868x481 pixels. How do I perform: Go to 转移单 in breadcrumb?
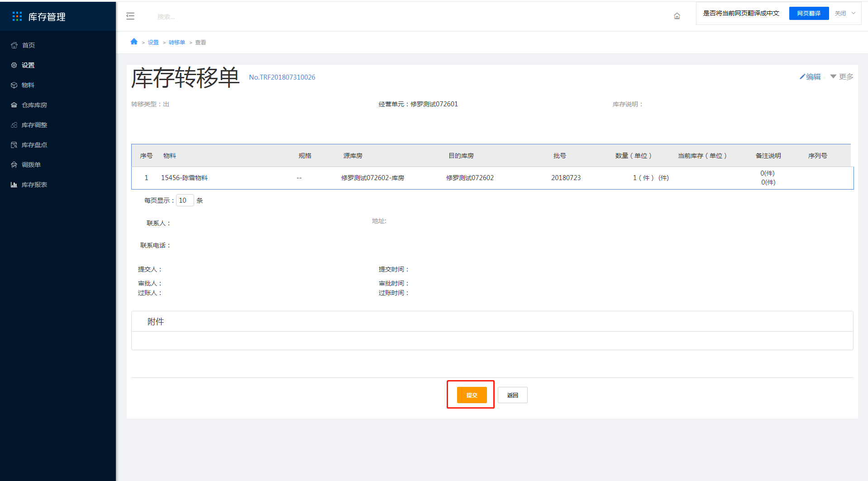(177, 42)
